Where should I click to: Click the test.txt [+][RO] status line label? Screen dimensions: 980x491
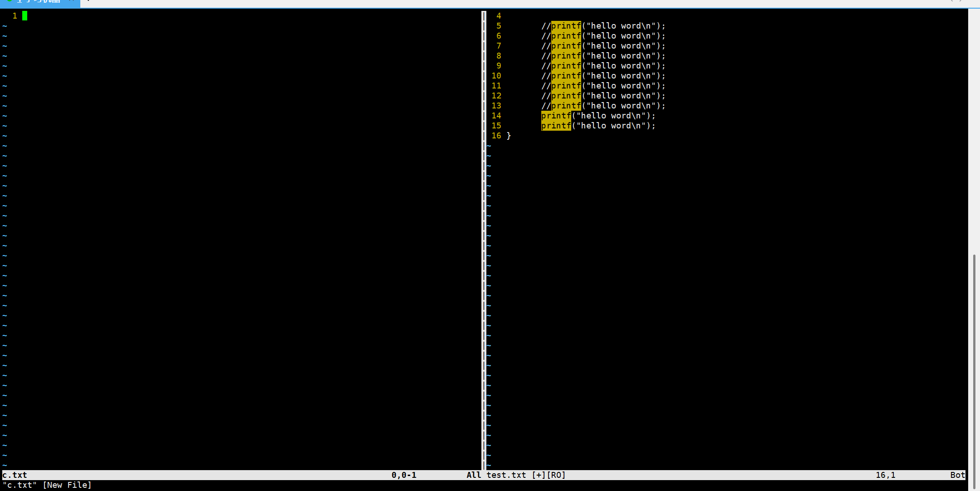(x=526, y=475)
